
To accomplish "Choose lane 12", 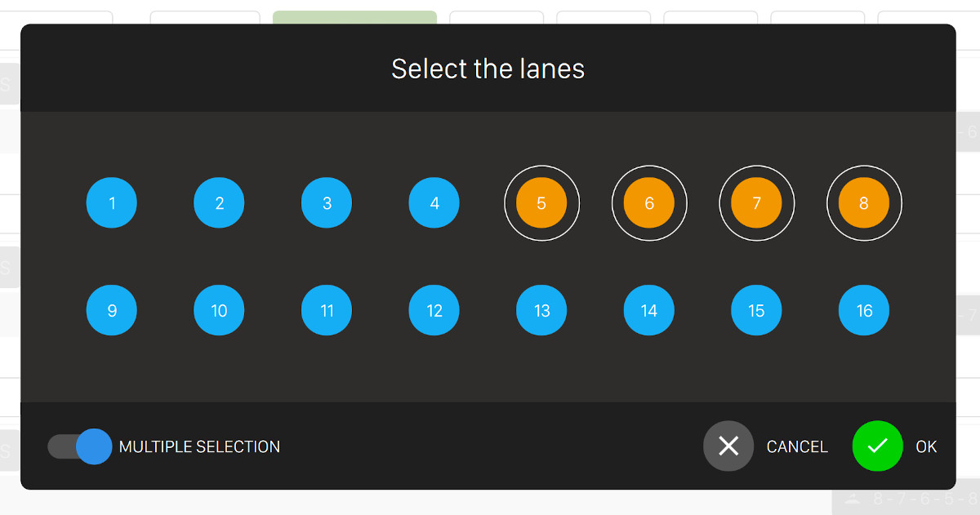I will (434, 310).
